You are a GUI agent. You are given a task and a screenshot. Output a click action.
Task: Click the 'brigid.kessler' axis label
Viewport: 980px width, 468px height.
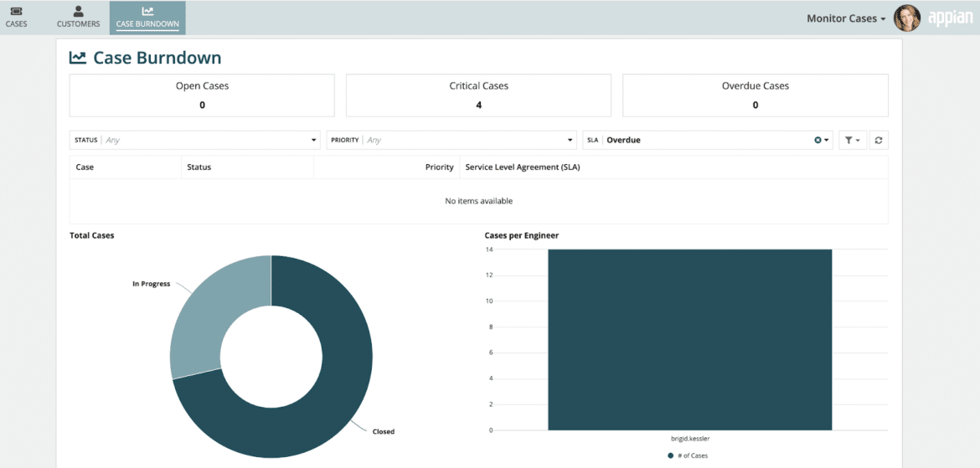click(x=689, y=439)
